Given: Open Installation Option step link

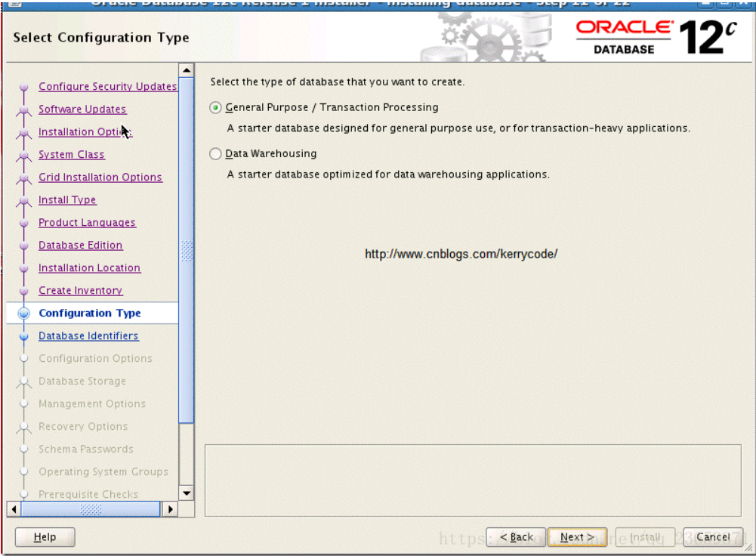Looking at the screenshot, I should click(x=85, y=131).
